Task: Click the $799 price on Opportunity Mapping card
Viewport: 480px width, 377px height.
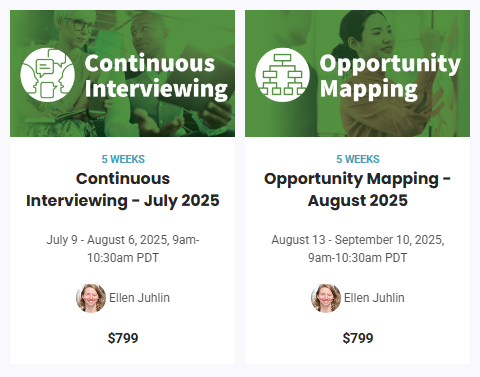Action: coord(358,338)
